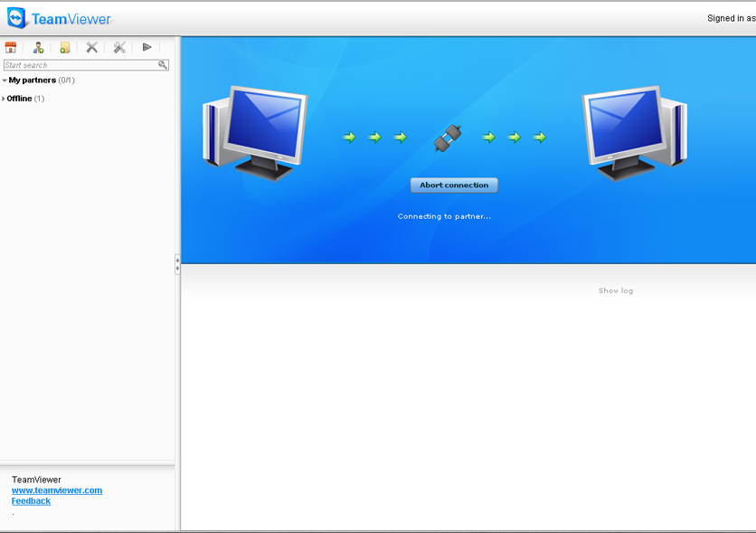
Task: Select the My partners group label
Action: pyautogui.click(x=33, y=80)
